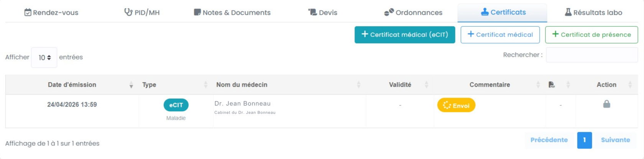Screen dimensions: 644x159
Task: Click the PDF file icon column header
Action: (x=552, y=84)
